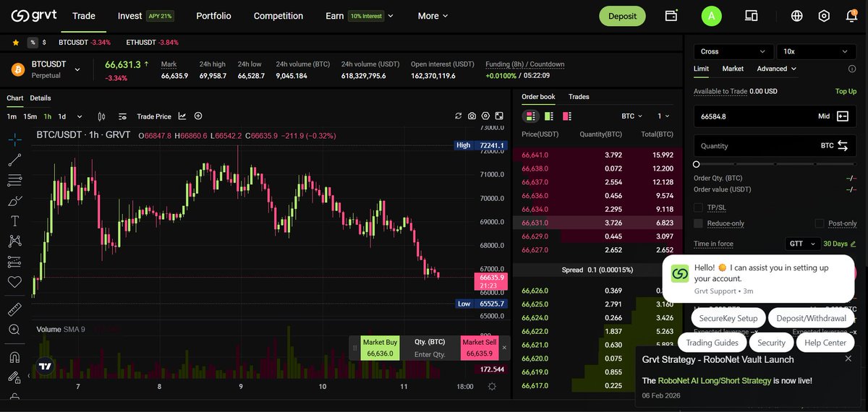Take a chart snapshot with camera icon
This screenshot has width=868, height=412.
pyautogui.click(x=472, y=116)
